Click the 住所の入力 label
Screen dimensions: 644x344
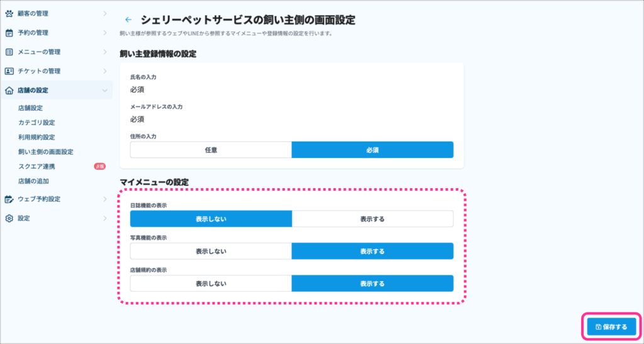coord(143,136)
